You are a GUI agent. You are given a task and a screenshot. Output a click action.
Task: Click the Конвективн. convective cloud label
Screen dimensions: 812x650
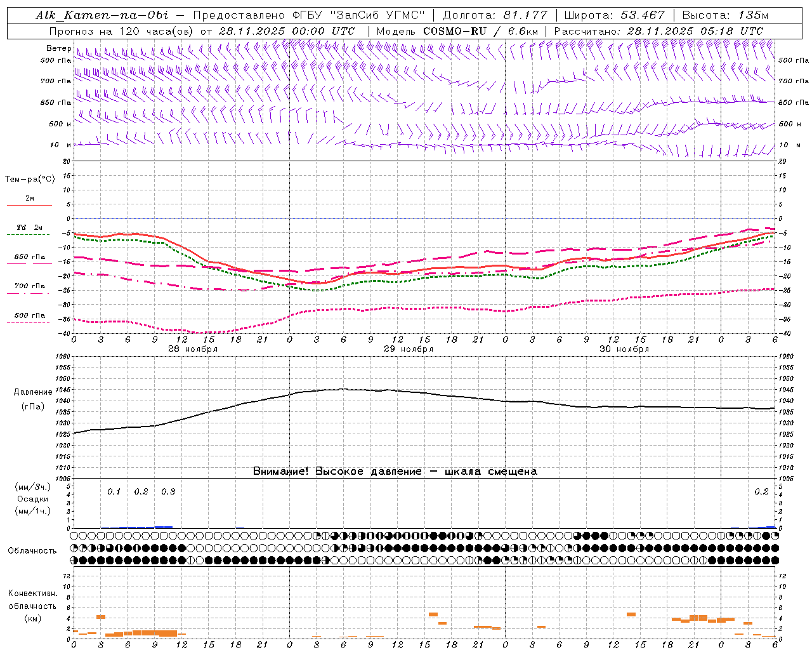click(x=32, y=594)
